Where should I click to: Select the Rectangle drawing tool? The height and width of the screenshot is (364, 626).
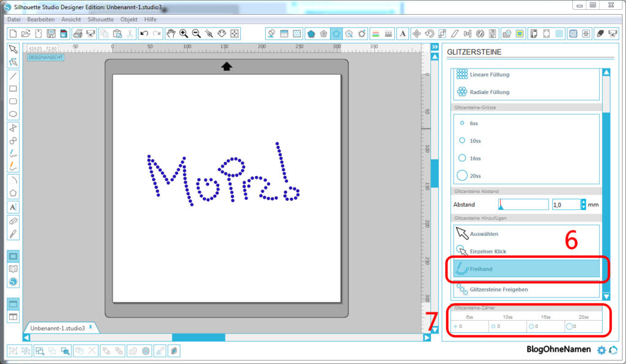pos(13,89)
